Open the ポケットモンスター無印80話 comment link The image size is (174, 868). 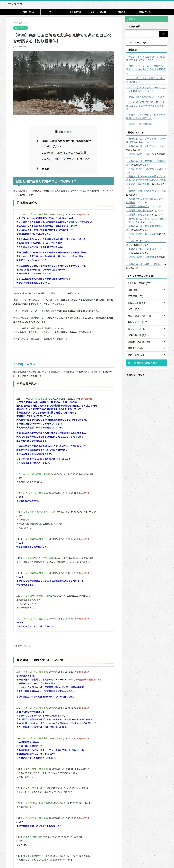(146, 140)
